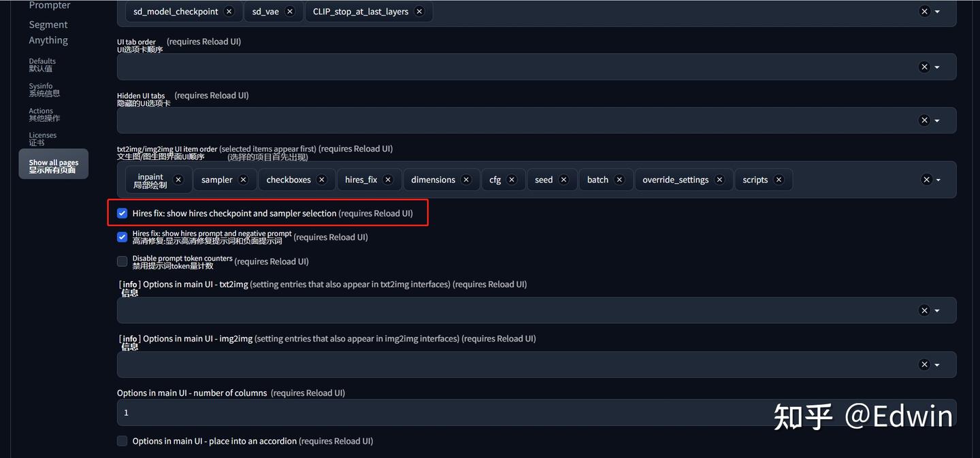This screenshot has width=980, height=458.
Task: Remove the scripts tag
Action: [779, 180]
